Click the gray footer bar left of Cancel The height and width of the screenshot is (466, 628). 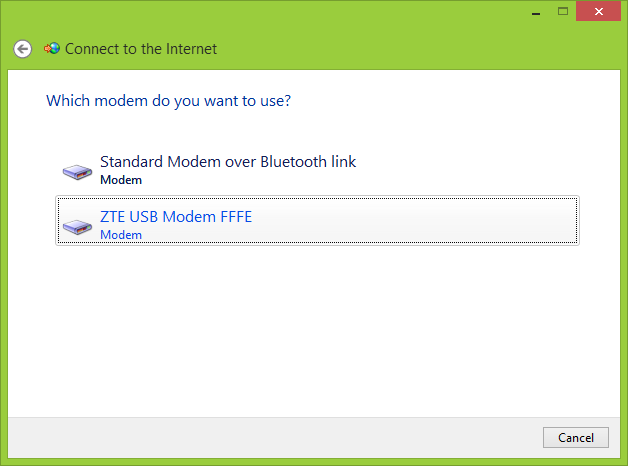coord(270,438)
